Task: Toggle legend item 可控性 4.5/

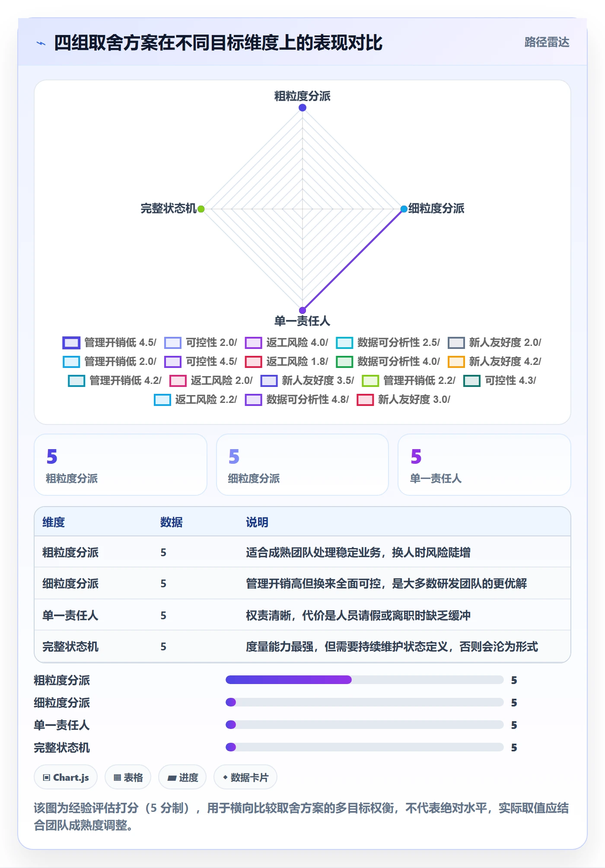Action: coord(201,361)
